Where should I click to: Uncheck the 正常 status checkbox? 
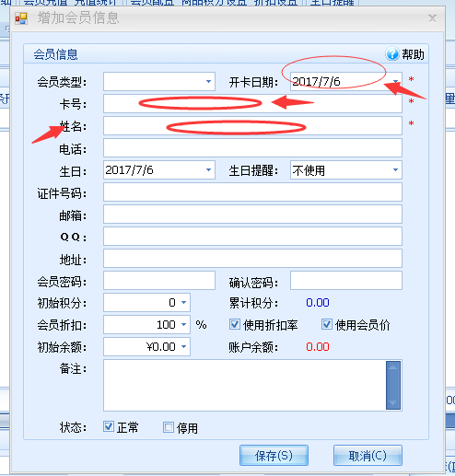[x=109, y=426]
